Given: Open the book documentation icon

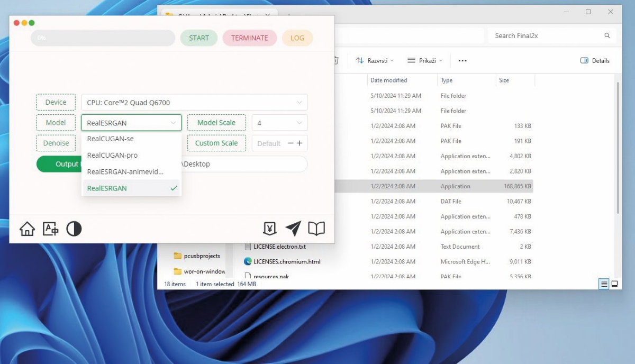Looking at the screenshot, I should [316, 229].
